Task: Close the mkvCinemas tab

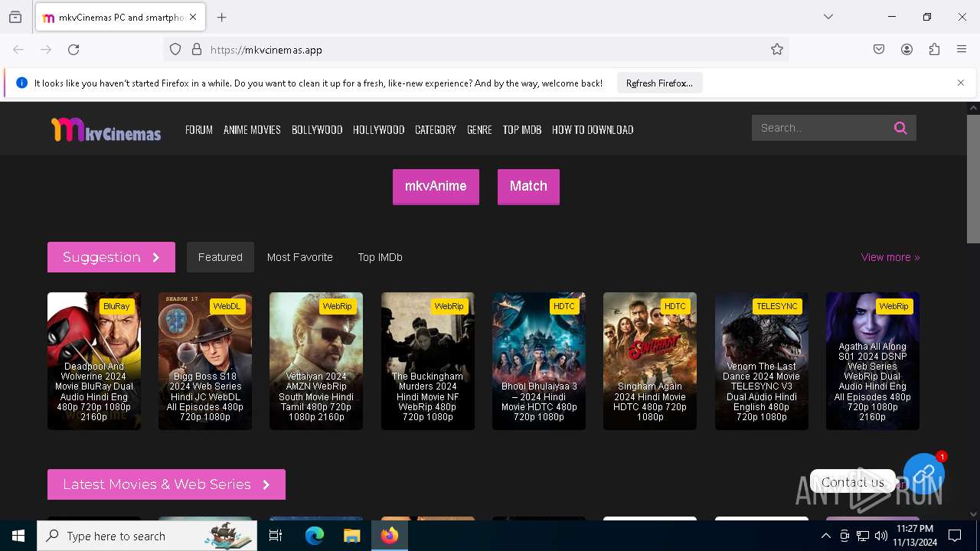Action: tap(193, 17)
